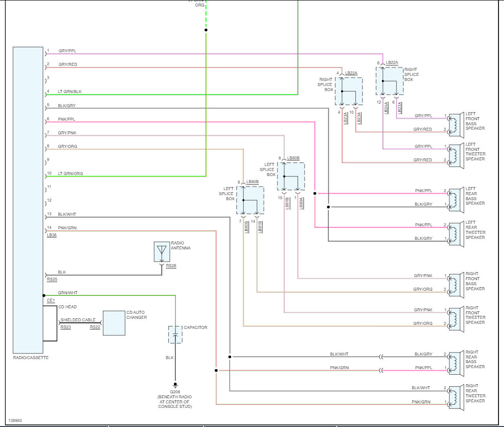Click the GRY/PPL label at radio pin 1
This screenshot has width=504, height=427.
[x=67, y=51]
